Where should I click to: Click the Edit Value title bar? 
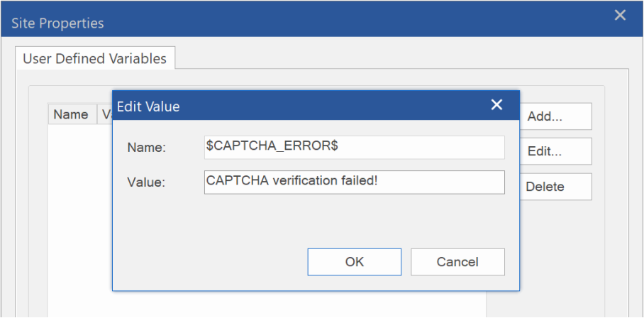(x=298, y=106)
